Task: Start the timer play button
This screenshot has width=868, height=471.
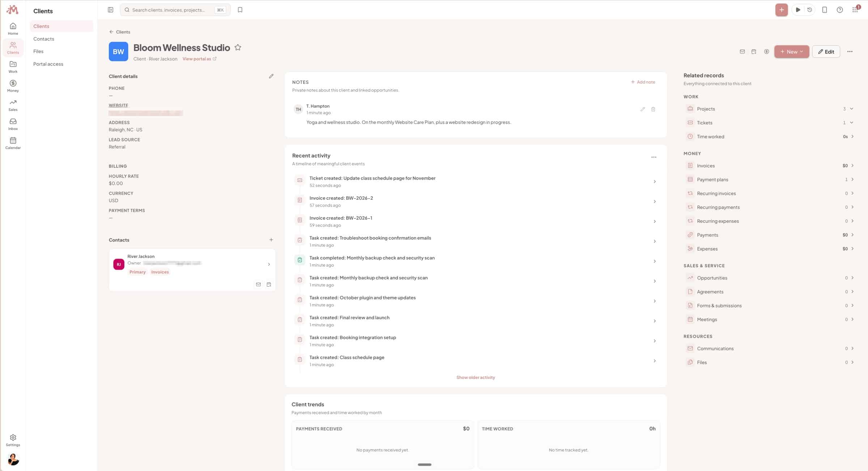Action: pyautogui.click(x=798, y=10)
